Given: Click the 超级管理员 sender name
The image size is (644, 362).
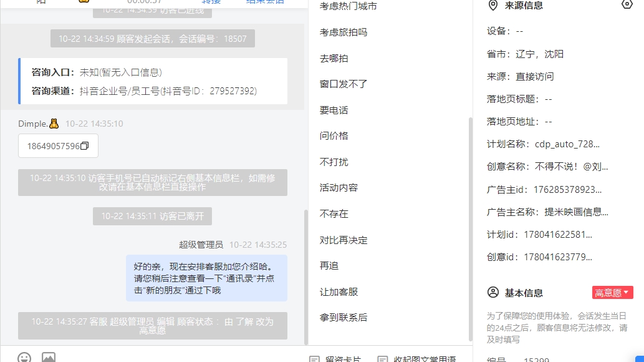Looking at the screenshot, I should 201,245.
